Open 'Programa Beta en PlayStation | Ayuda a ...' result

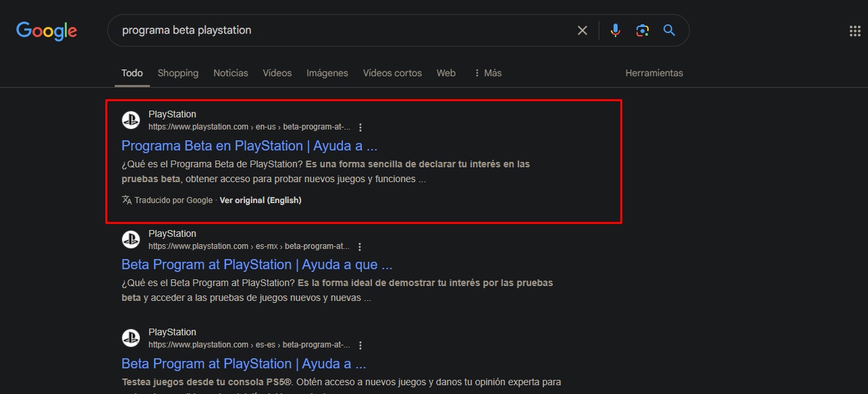point(249,146)
